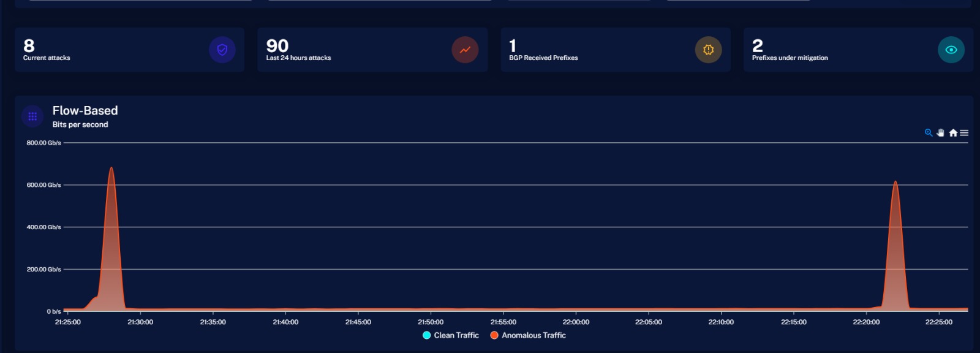Click the cyan Clean Traffic legend dot

(x=427, y=335)
